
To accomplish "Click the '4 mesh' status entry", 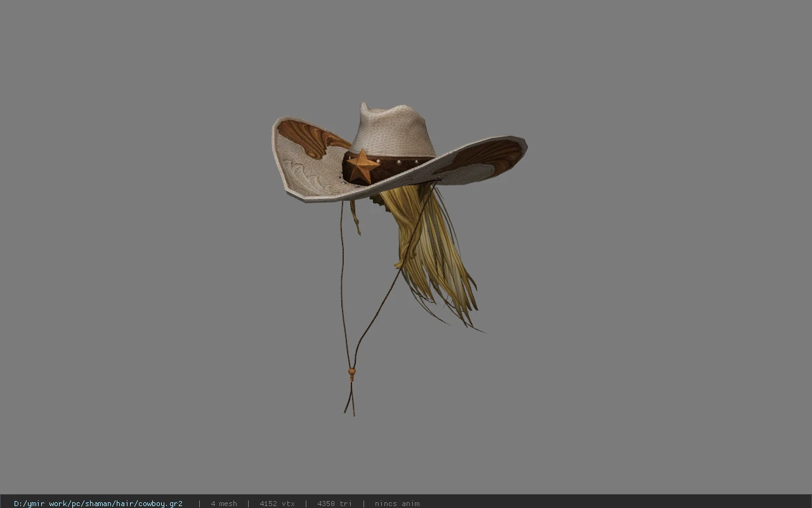I will click(224, 504).
